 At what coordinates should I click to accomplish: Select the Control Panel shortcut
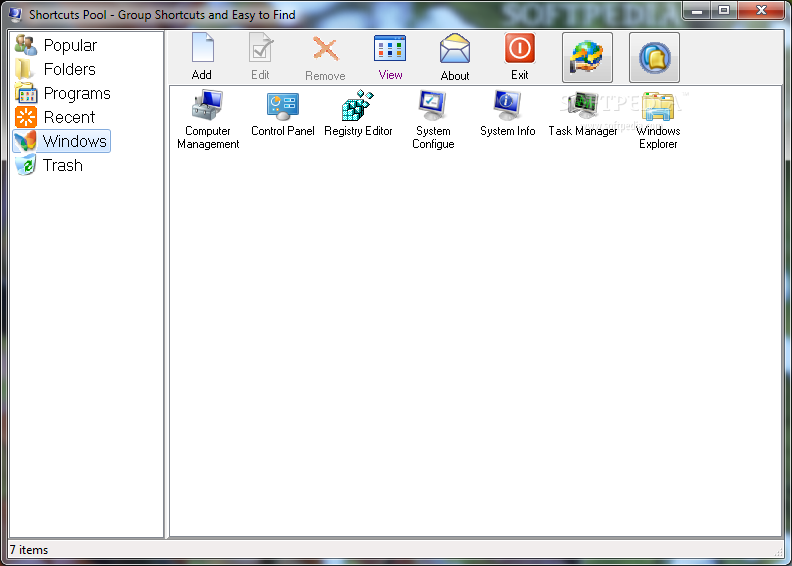coord(283,114)
